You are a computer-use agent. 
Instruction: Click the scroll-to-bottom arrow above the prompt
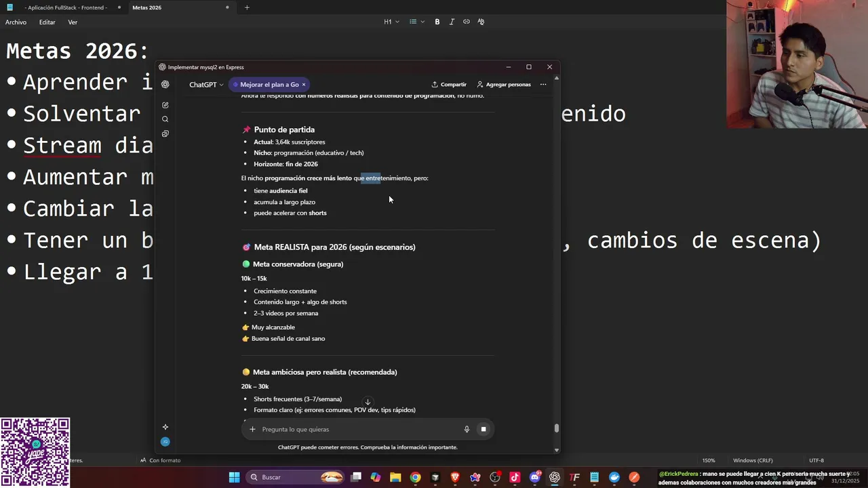[368, 402]
